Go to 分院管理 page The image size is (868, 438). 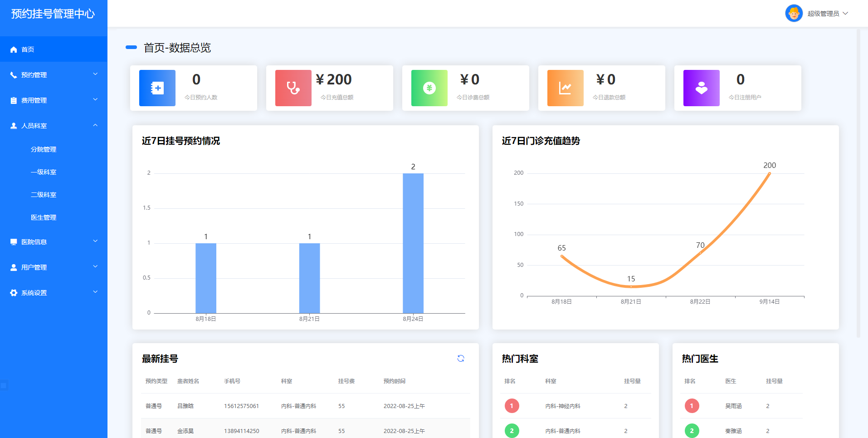pos(44,149)
